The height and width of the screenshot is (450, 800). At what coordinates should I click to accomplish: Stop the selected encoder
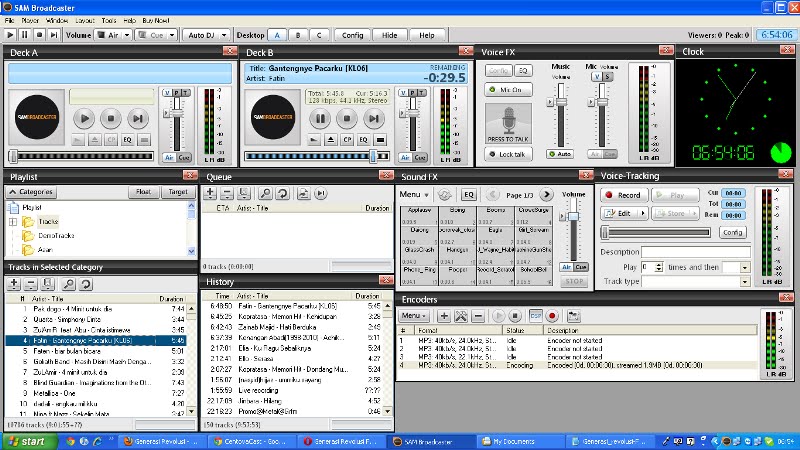(515, 316)
